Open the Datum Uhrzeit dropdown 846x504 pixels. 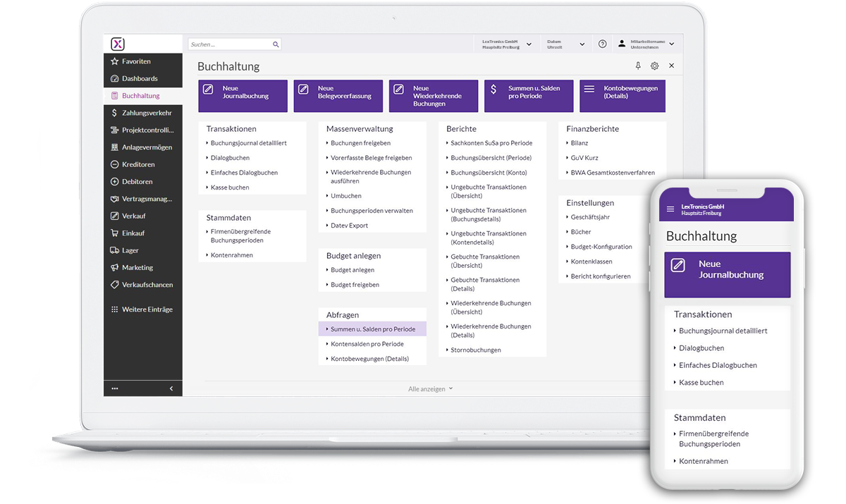[582, 44]
